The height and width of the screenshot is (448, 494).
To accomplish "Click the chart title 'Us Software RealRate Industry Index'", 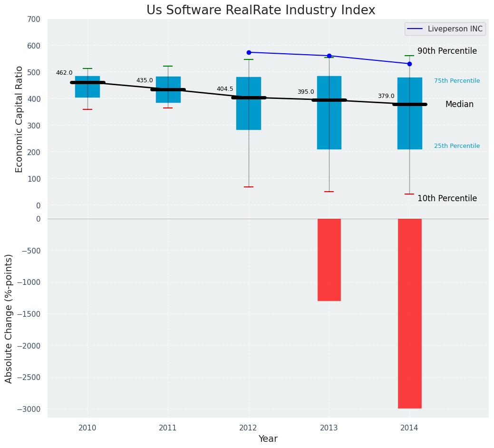I will click(261, 10).
